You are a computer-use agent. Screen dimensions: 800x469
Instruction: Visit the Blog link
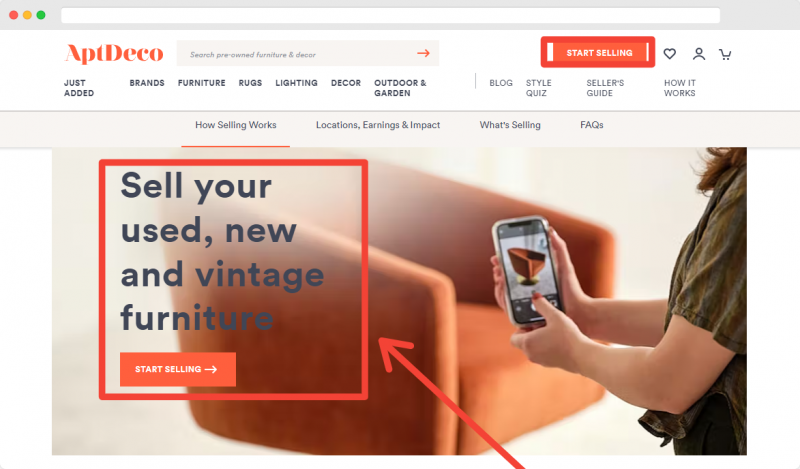(501, 83)
